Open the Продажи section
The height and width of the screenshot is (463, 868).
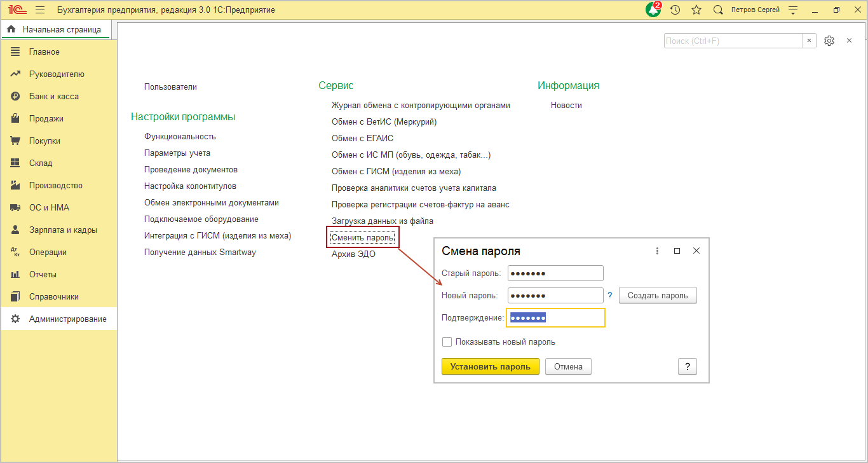58,118
